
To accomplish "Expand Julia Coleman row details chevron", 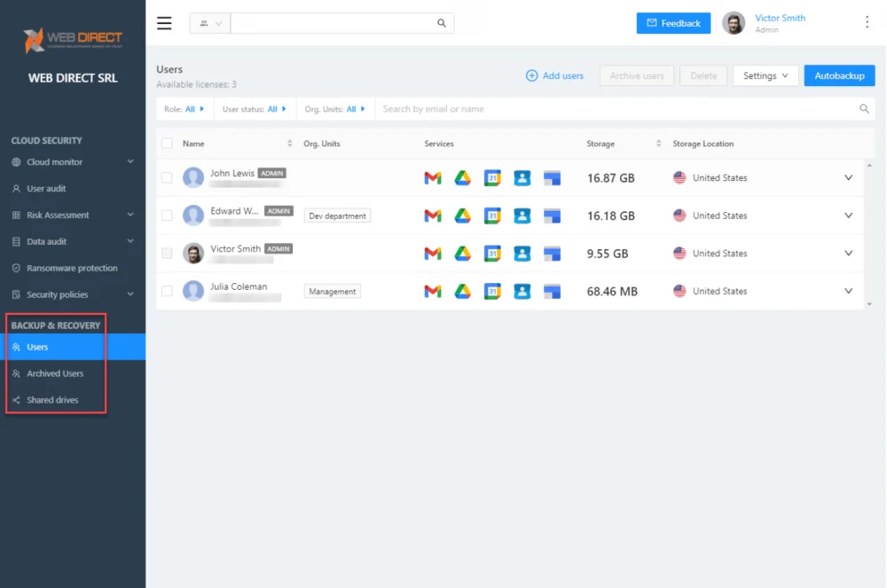I will [x=848, y=291].
